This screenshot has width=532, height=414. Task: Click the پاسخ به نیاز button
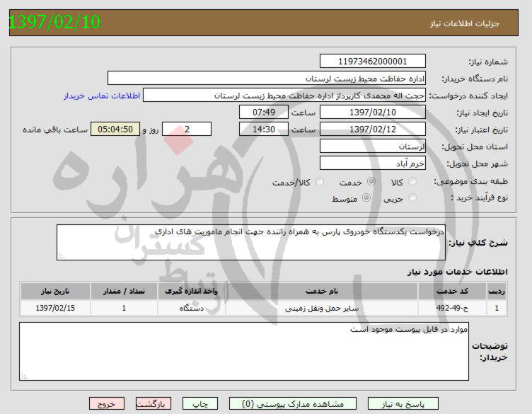403,404
